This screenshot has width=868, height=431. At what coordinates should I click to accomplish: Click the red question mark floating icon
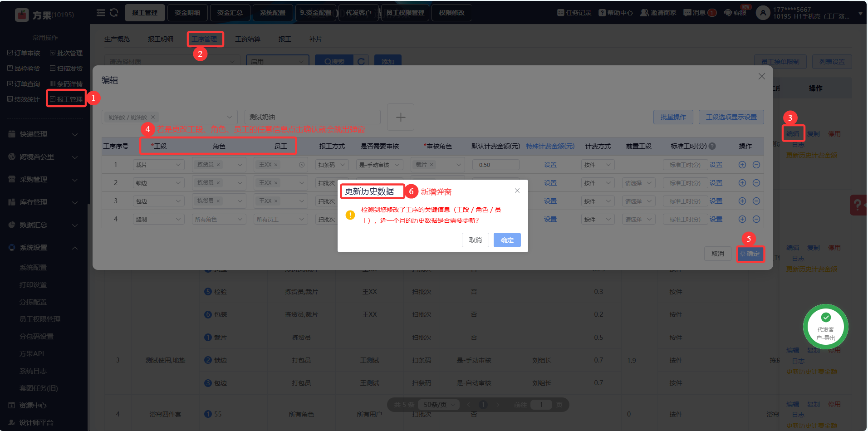858,205
